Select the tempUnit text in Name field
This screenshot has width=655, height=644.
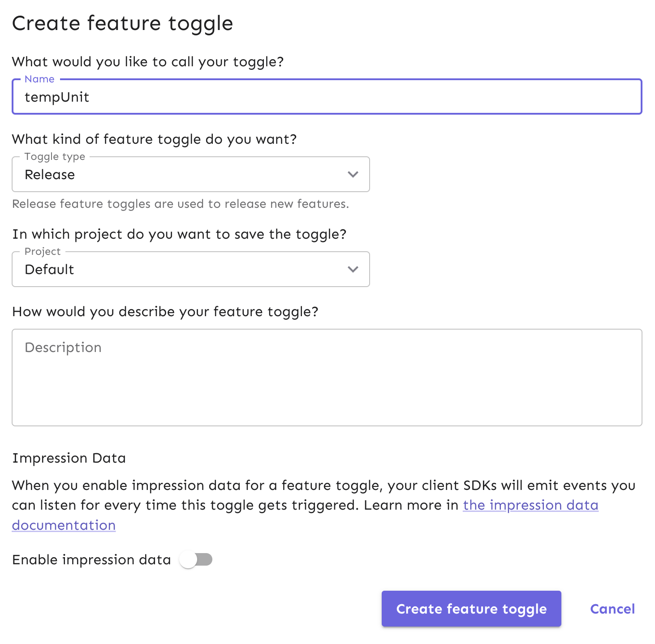pos(57,96)
